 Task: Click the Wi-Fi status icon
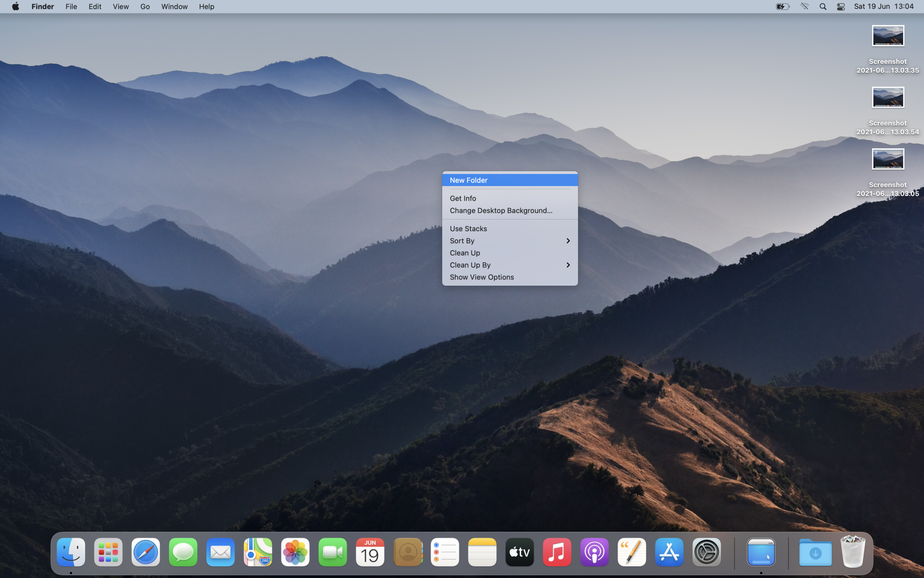(x=805, y=6)
